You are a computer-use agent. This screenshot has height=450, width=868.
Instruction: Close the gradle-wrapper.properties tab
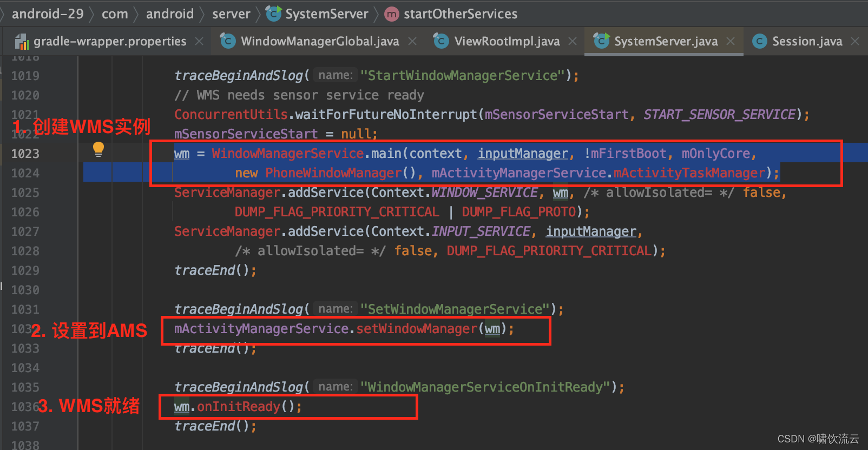pyautogui.click(x=199, y=41)
